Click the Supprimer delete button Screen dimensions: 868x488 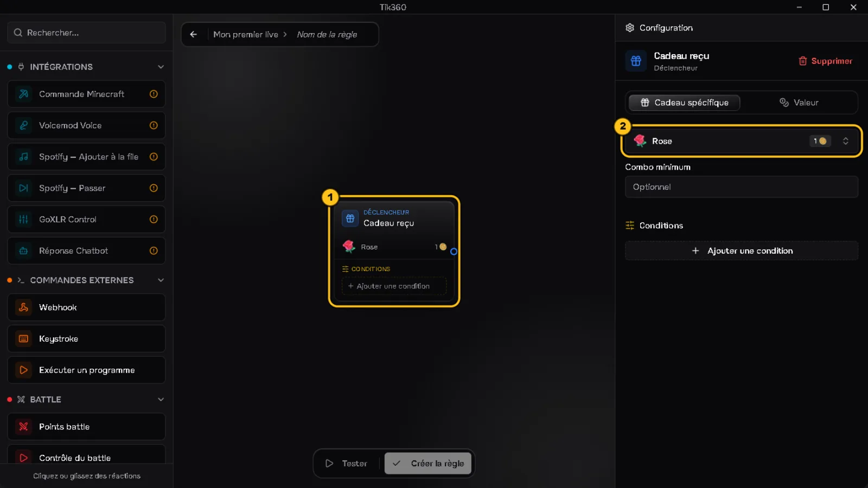(x=825, y=61)
